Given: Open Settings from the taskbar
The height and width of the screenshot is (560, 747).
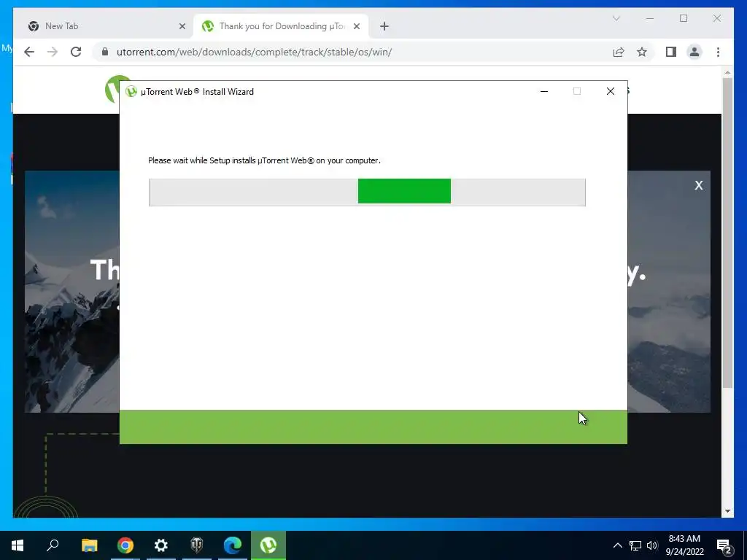Looking at the screenshot, I should [x=161, y=545].
